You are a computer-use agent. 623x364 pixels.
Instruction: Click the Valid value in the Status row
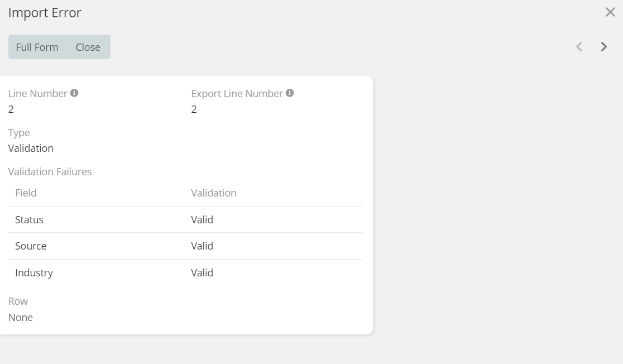[x=202, y=220]
